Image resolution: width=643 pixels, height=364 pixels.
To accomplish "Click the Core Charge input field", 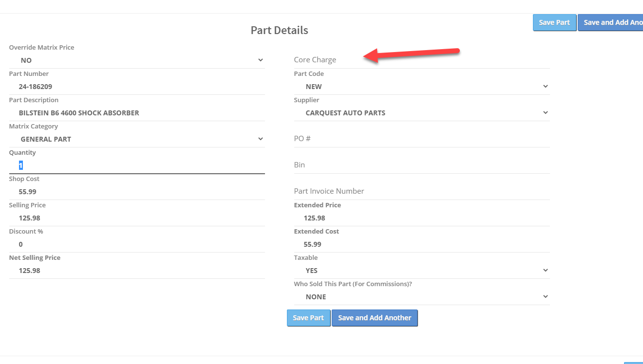I will pos(421,60).
